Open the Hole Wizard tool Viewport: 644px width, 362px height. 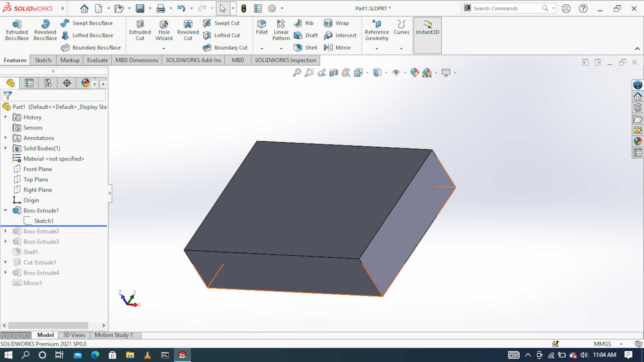pyautogui.click(x=164, y=30)
